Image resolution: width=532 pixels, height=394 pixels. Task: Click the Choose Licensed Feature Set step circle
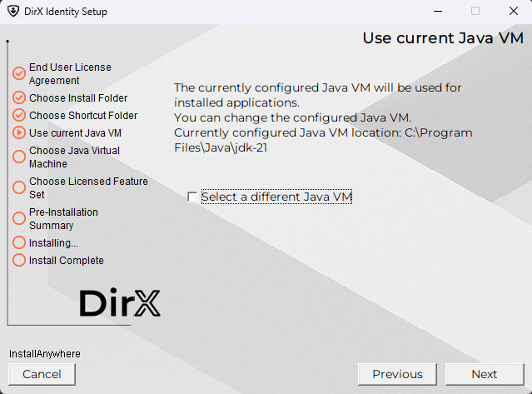(19, 187)
